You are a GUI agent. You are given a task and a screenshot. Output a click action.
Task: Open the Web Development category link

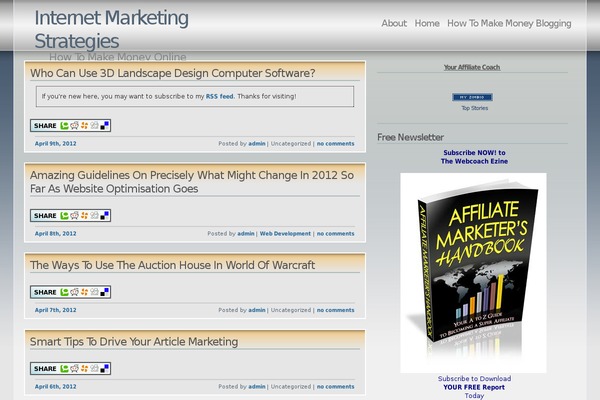click(x=285, y=233)
